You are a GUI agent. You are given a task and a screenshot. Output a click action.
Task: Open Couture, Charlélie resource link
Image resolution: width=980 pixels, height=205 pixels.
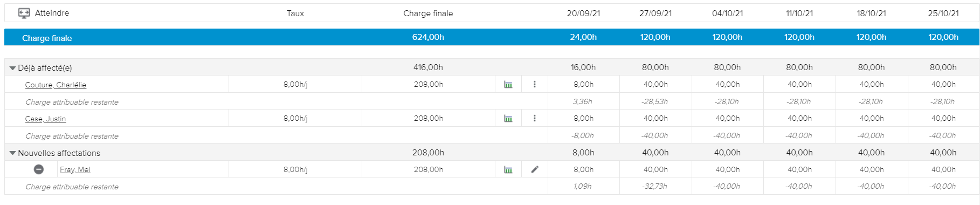click(56, 85)
